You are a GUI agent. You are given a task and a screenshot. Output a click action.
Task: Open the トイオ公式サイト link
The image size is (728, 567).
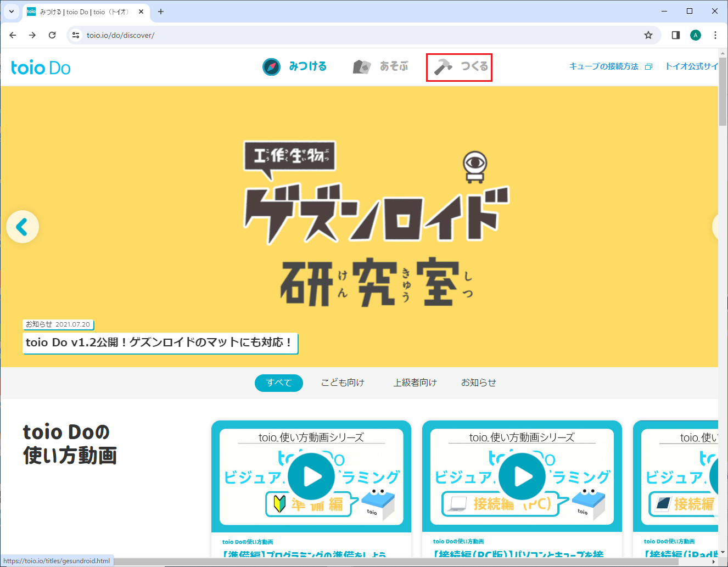[691, 66]
